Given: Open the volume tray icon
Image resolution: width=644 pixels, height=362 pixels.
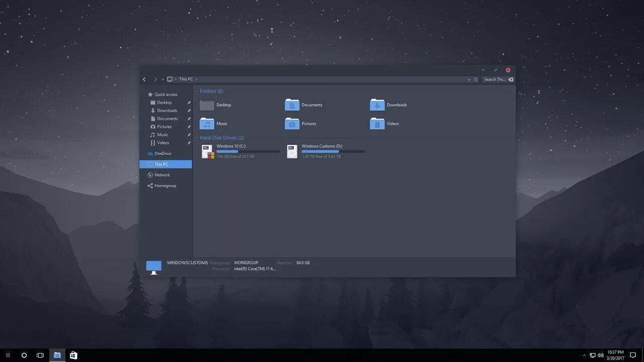Looking at the screenshot, I should [601, 355].
